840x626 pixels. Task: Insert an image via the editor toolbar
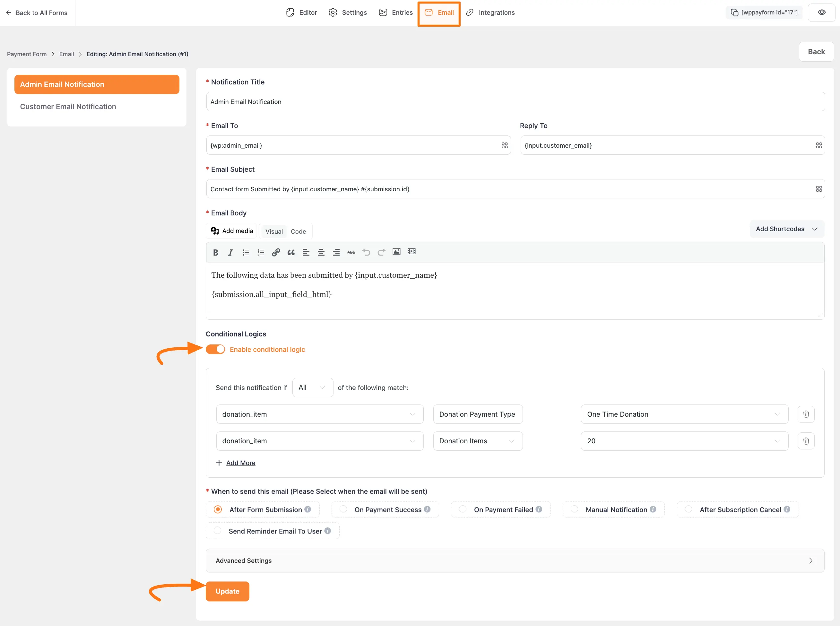396,251
